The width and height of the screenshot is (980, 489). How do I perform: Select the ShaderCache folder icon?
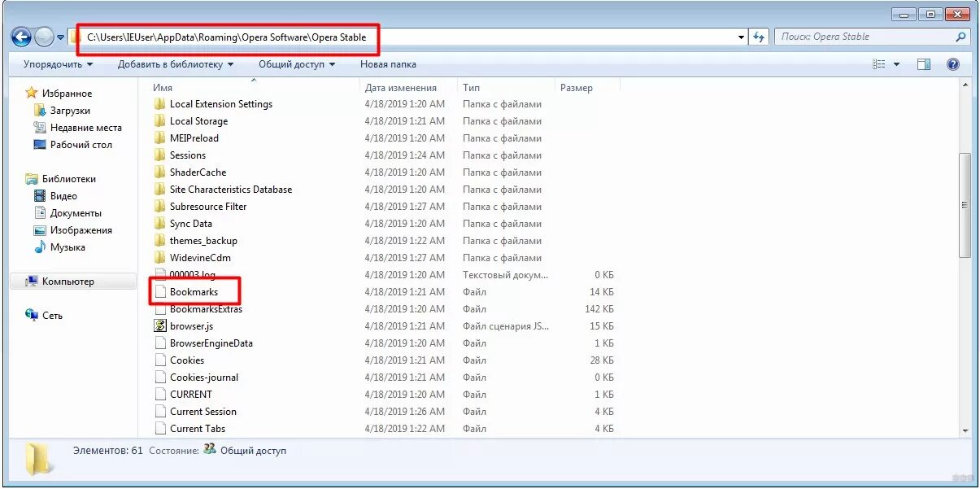[159, 172]
